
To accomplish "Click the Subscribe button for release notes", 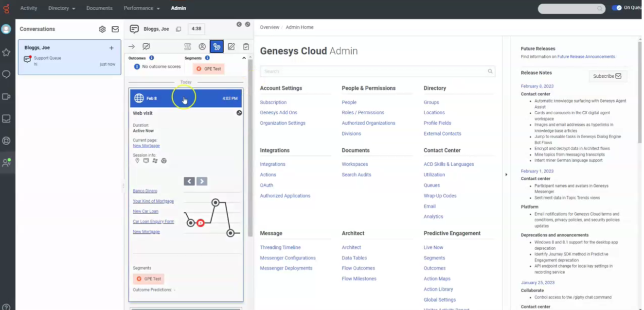I will tap(608, 76).
